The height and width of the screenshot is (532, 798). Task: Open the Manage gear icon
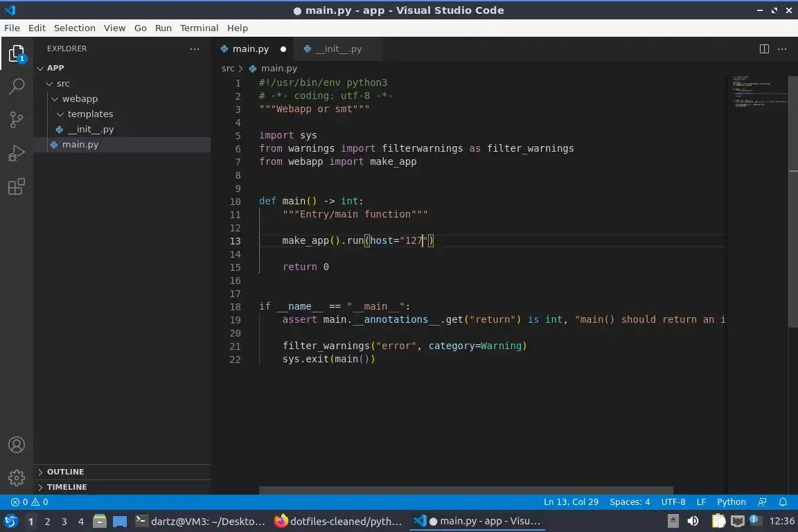(x=17, y=478)
